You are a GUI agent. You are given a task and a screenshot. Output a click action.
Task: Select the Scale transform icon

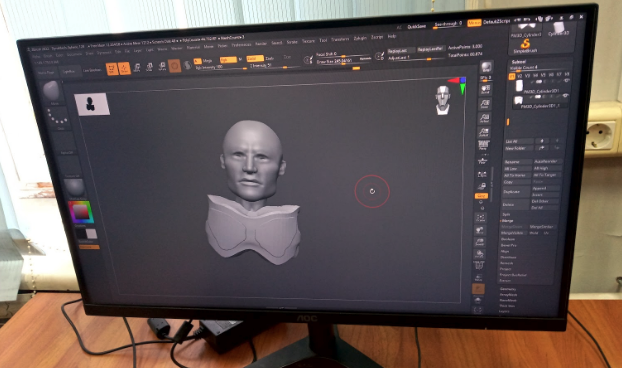click(x=149, y=67)
